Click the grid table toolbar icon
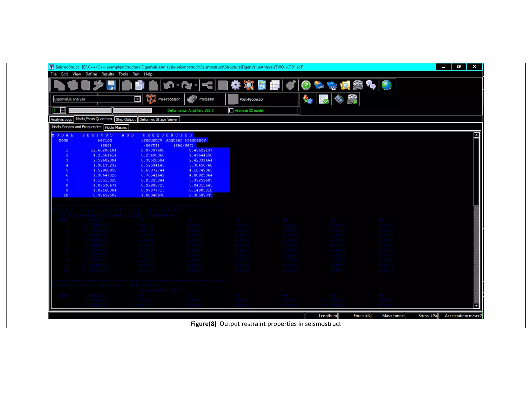532x411 pixels. coord(275,85)
